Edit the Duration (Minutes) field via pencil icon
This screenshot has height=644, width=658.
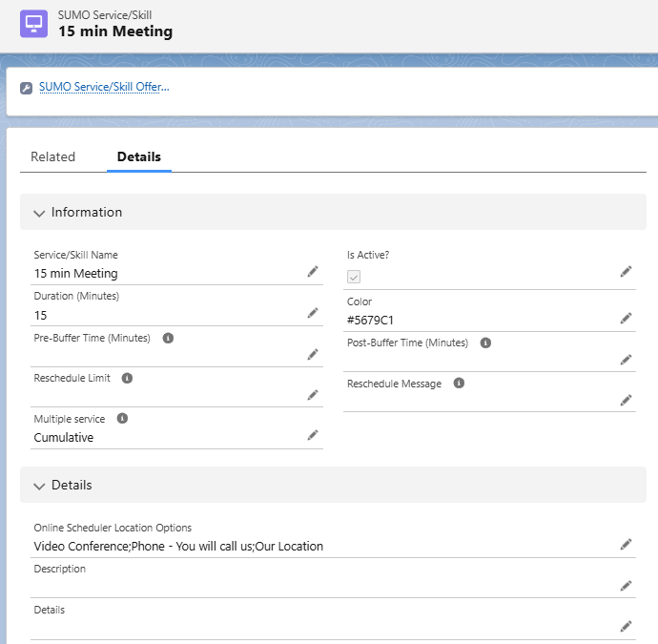pos(312,313)
